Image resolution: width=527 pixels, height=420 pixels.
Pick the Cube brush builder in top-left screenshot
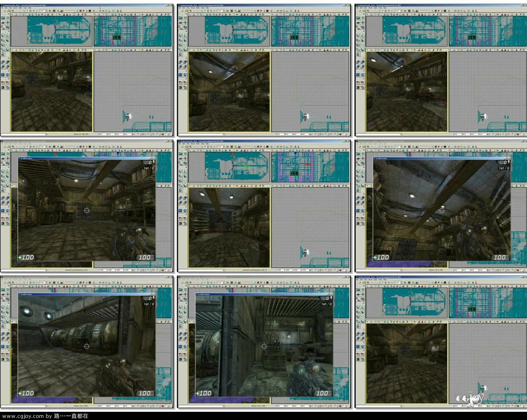point(3,35)
